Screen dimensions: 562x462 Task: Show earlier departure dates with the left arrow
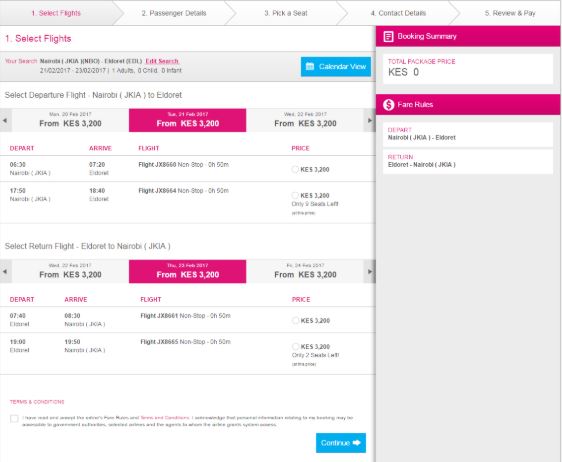pyautogui.click(x=5, y=120)
